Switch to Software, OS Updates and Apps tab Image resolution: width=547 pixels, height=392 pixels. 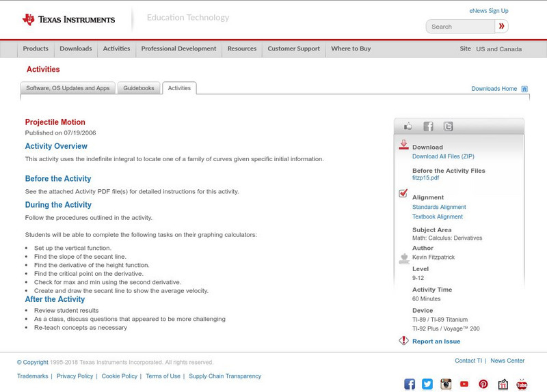pos(68,88)
